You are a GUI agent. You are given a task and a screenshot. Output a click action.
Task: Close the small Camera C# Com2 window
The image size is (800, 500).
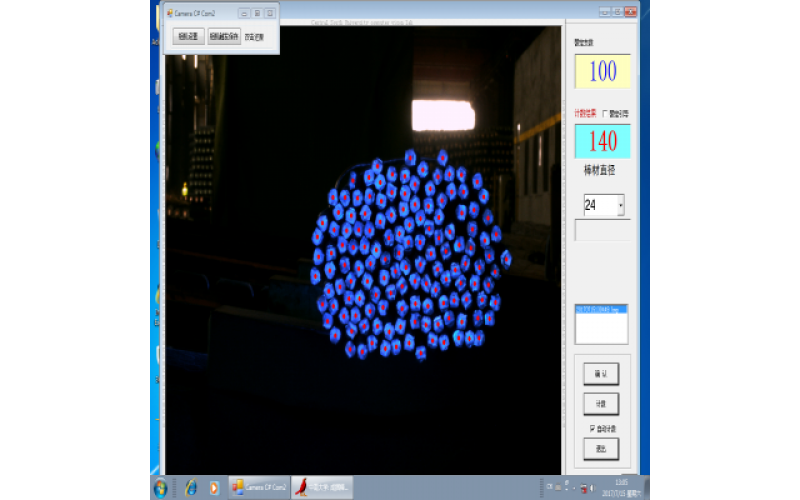[x=270, y=13]
